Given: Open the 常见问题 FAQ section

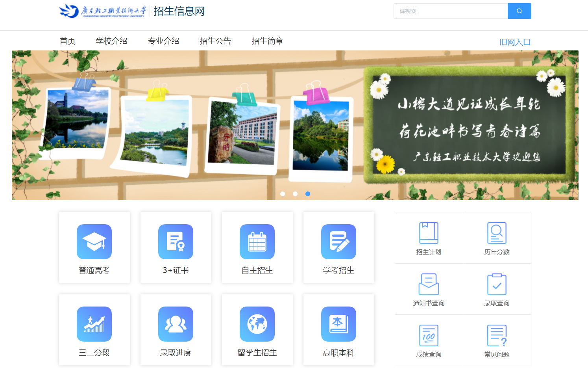Looking at the screenshot, I should pos(497,340).
